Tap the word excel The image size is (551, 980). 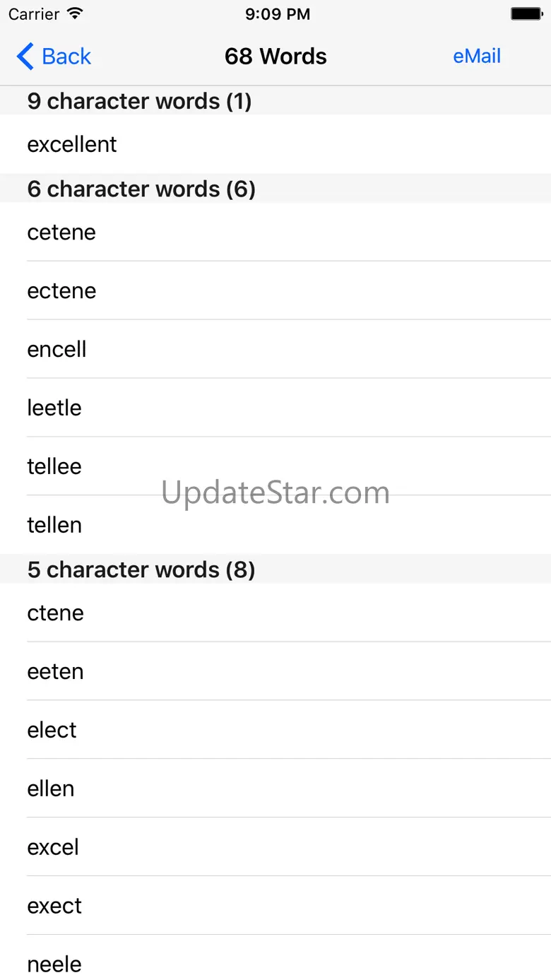(x=53, y=848)
